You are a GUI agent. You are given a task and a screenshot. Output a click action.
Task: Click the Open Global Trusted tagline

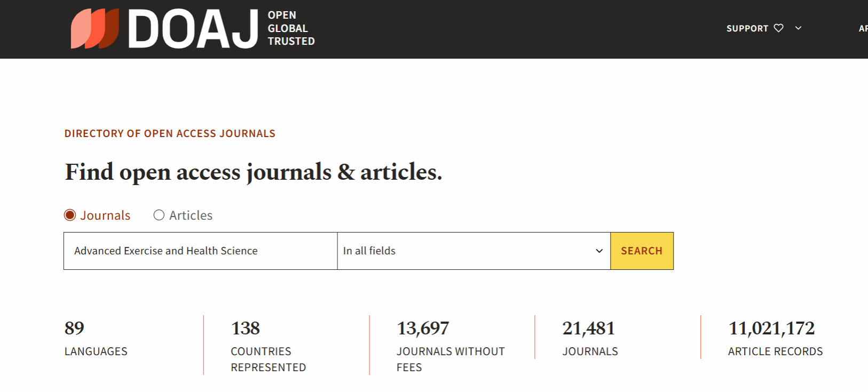click(x=291, y=28)
